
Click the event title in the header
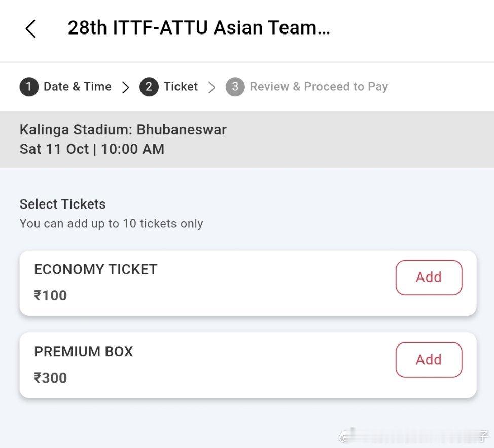pyautogui.click(x=199, y=28)
